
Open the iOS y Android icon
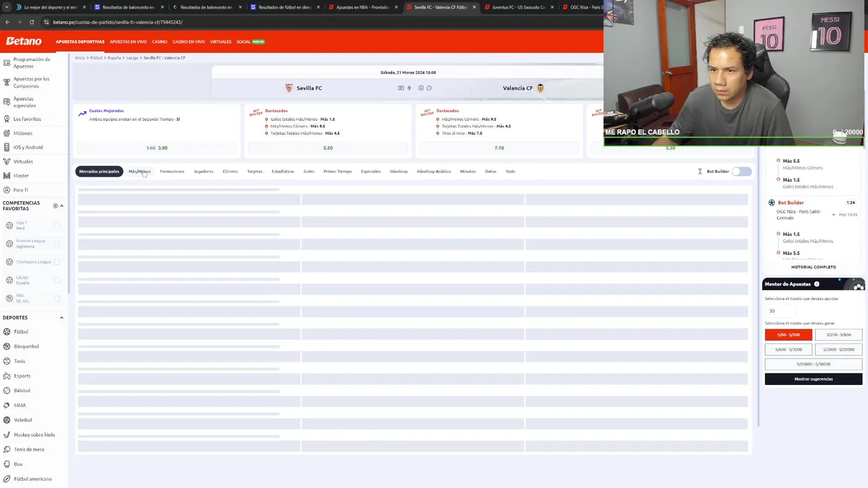[x=7, y=147]
